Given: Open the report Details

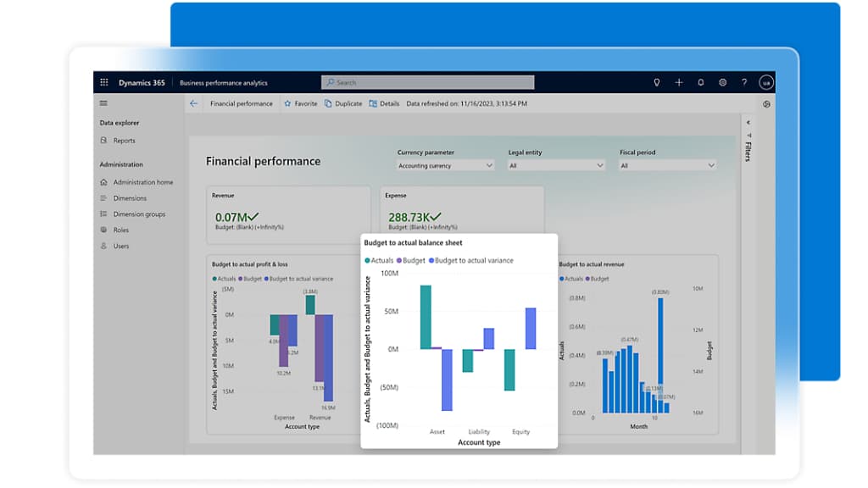Looking at the screenshot, I should pos(384,103).
